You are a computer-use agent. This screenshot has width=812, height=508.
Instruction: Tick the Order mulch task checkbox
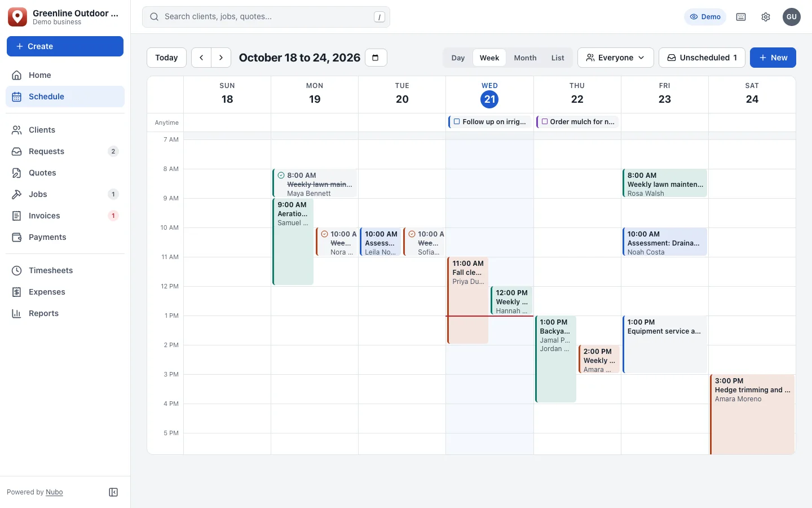(x=545, y=121)
